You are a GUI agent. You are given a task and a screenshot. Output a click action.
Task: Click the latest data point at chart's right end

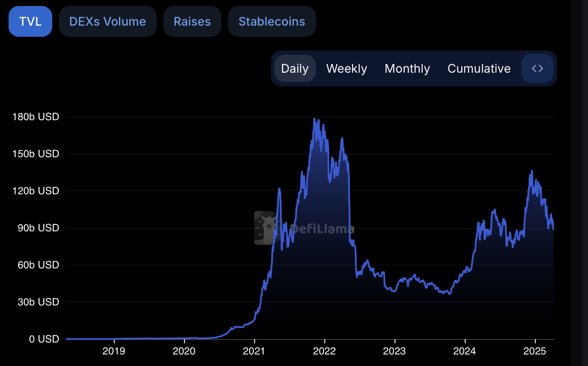pyautogui.click(x=553, y=229)
